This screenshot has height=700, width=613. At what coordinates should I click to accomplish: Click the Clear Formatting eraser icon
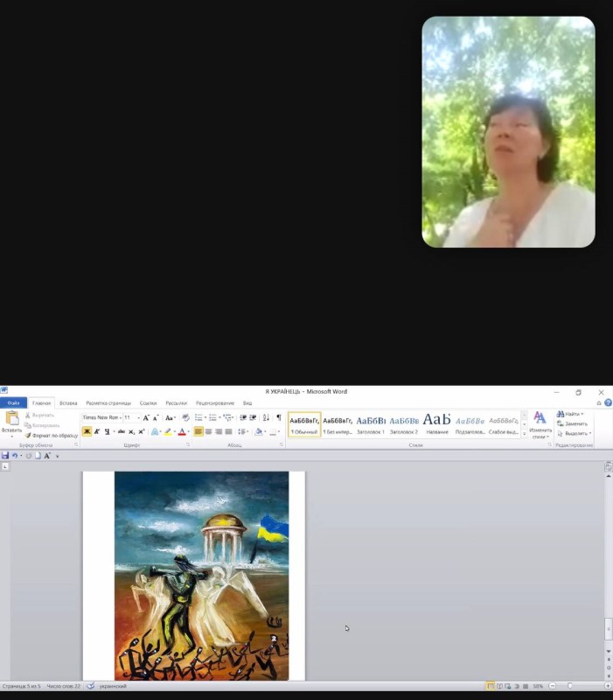point(185,418)
